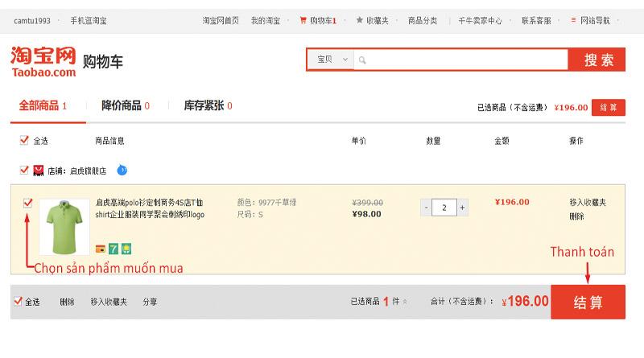Switch to the 库存紧张 tab
Screen dimensions: 644x358
pyautogui.click(x=207, y=105)
